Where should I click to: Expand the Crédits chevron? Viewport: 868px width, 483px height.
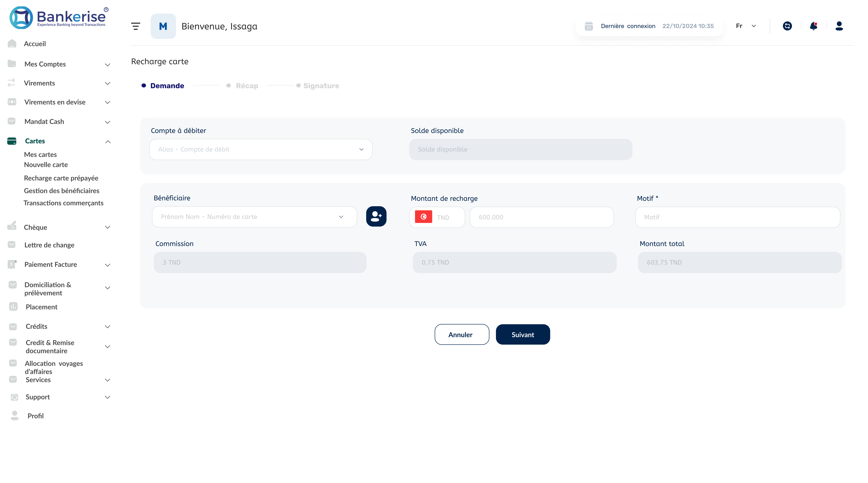pos(107,327)
